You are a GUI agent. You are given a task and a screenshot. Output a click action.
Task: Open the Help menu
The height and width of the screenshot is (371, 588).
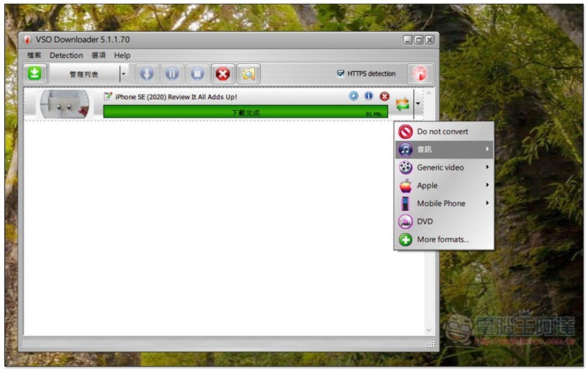click(122, 55)
